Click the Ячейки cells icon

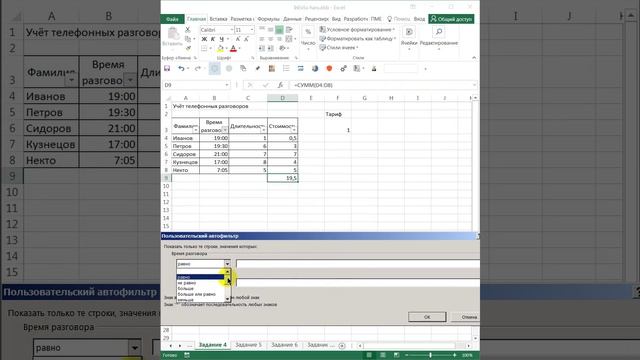pyautogui.click(x=409, y=32)
